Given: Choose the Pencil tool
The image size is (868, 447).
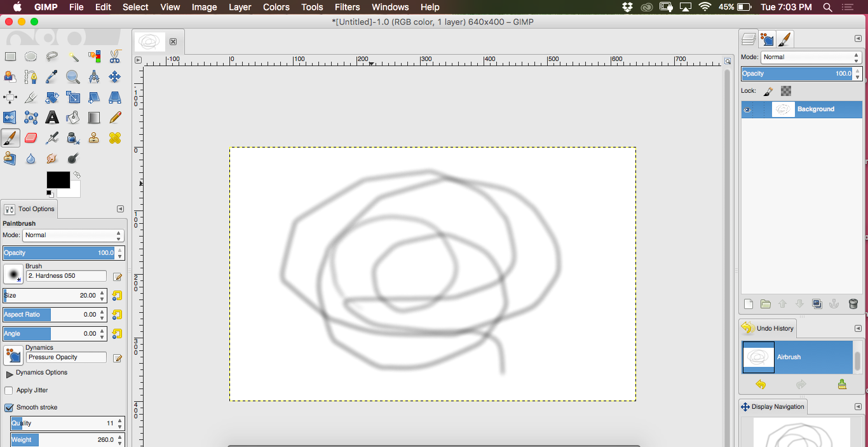Looking at the screenshot, I should pos(115,118).
